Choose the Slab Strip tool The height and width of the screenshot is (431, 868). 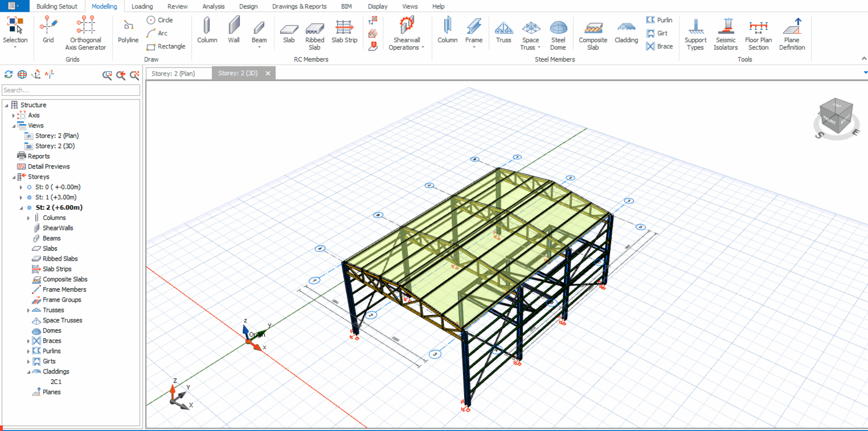tap(344, 31)
